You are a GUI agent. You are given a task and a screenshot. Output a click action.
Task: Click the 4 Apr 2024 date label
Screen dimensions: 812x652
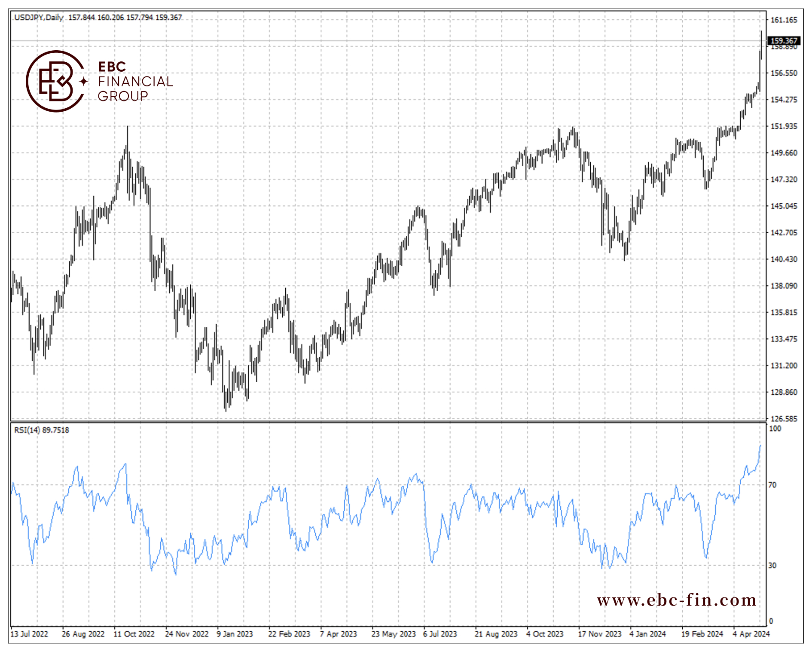(751, 634)
